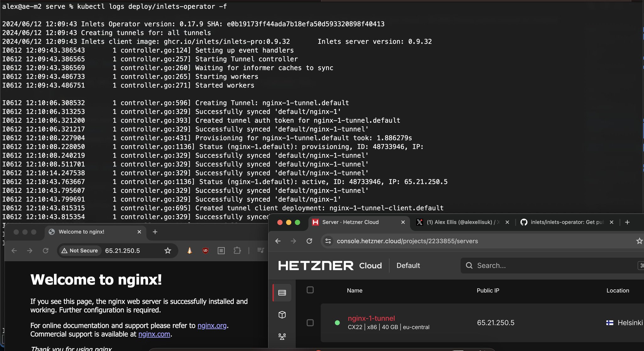644x351 pixels.
Task: Click forward arrow in nginx browser window
Action: point(30,251)
